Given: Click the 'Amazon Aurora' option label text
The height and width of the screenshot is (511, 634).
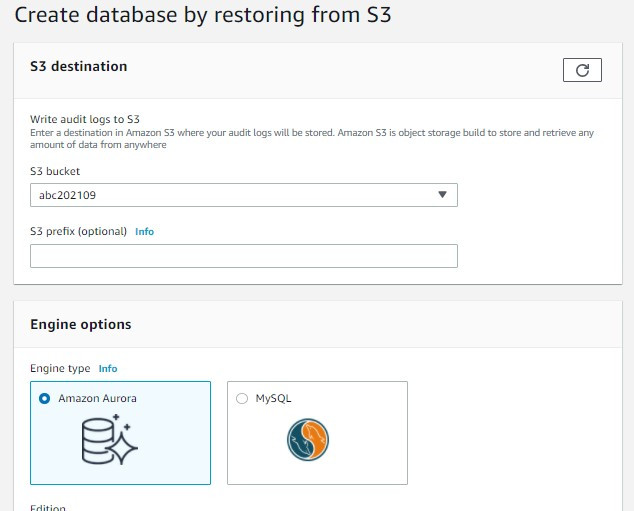Looking at the screenshot, I should tap(97, 398).
